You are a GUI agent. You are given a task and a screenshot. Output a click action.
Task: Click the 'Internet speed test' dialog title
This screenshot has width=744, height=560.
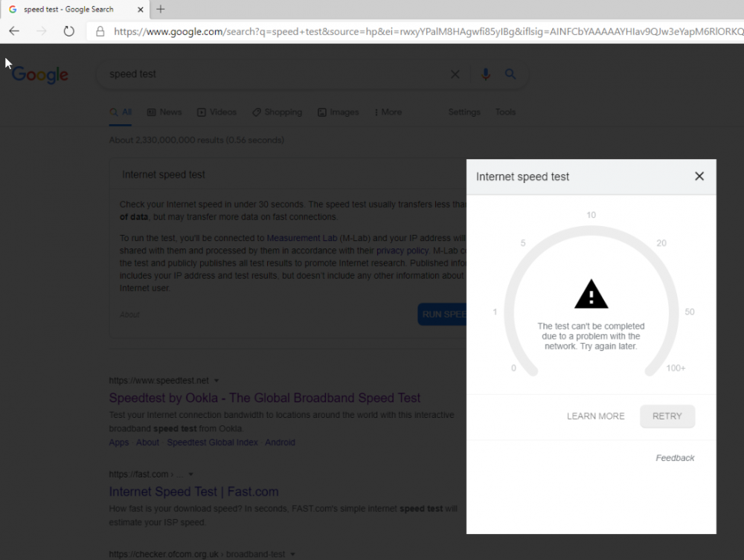click(x=522, y=177)
